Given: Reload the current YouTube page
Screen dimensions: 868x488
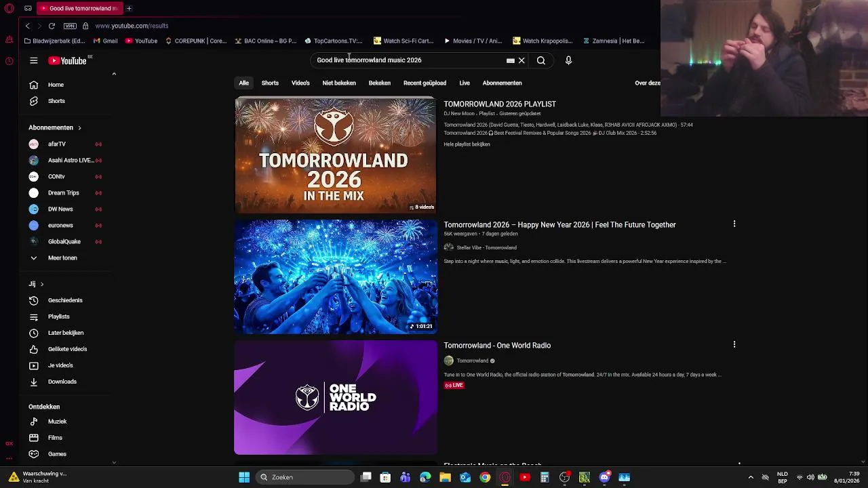Looking at the screenshot, I should pyautogui.click(x=52, y=26).
